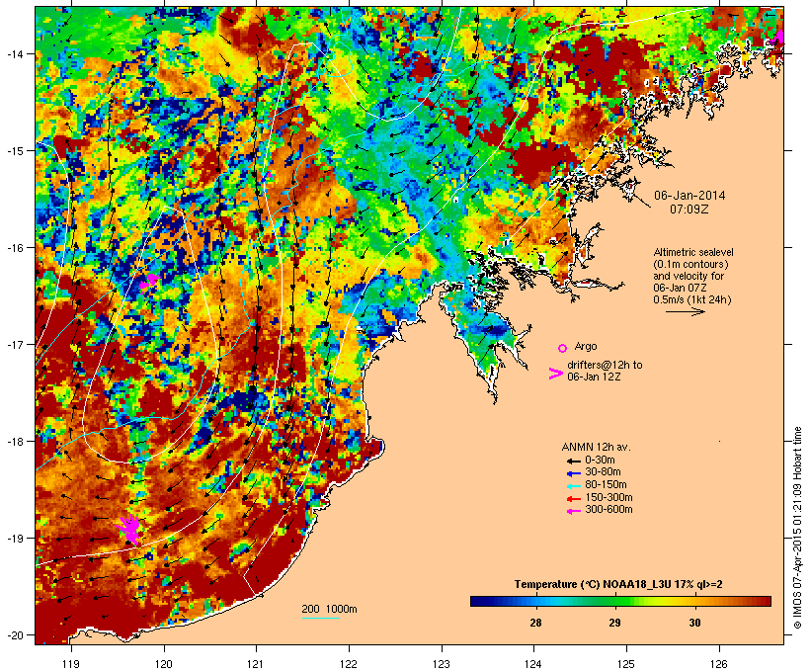This screenshot has height=672, width=810.
Task: Click the '125' longitude axis label
Action: tap(626, 664)
